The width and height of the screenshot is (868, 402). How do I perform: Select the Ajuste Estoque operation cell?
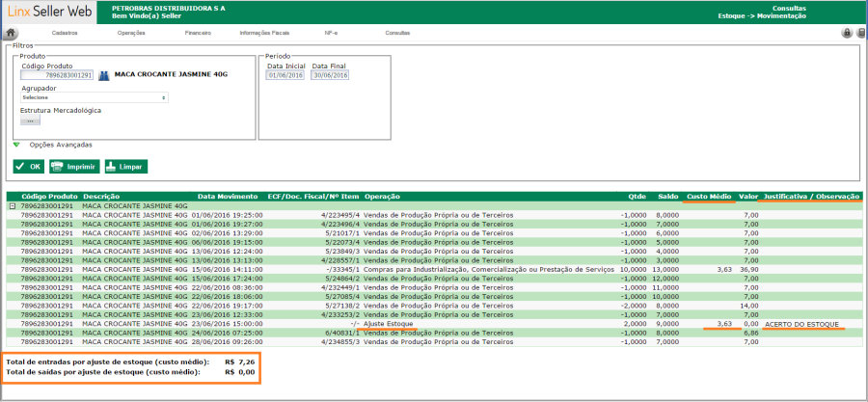388,324
